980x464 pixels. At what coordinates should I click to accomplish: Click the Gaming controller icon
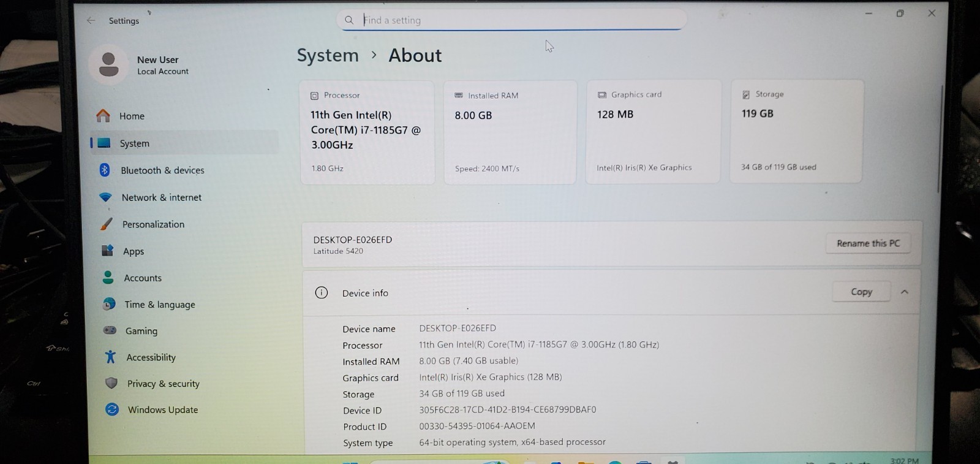pyautogui.click(x=110, y=330)
